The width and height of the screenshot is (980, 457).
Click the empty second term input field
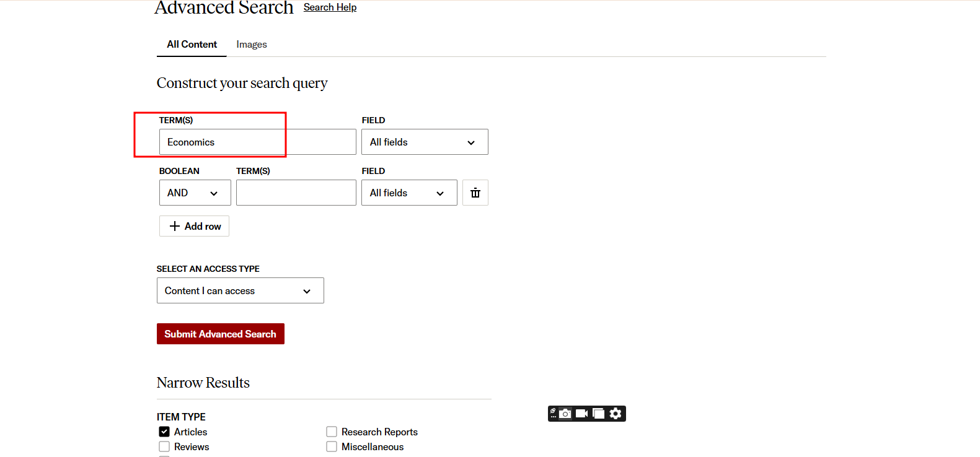pos(296,193)
